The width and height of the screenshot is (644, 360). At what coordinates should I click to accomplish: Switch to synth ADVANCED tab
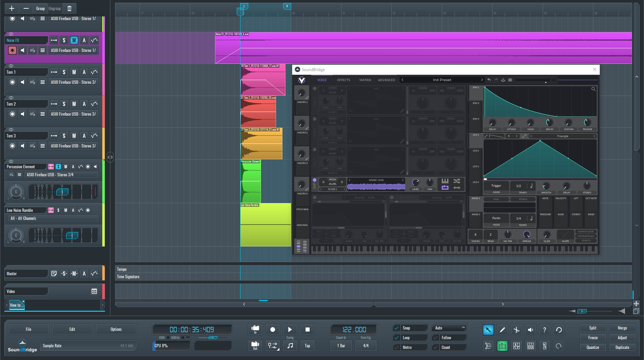click(386, 80)
